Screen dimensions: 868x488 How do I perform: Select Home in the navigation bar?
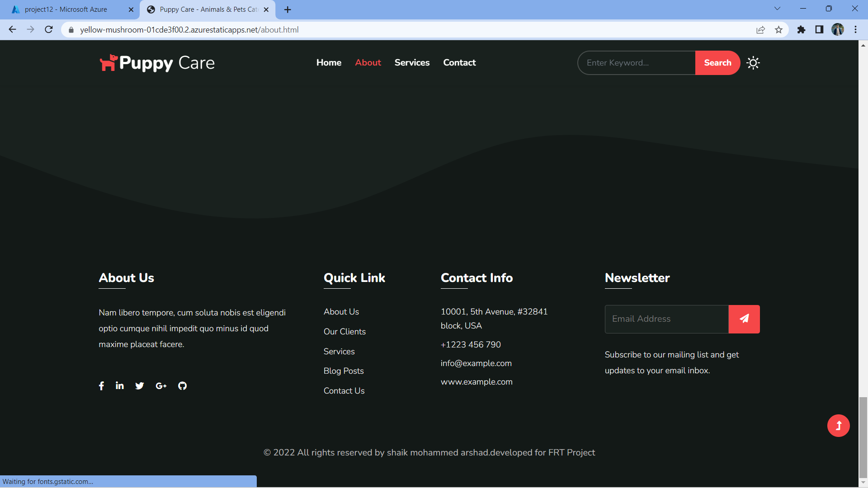coord(329,63)
